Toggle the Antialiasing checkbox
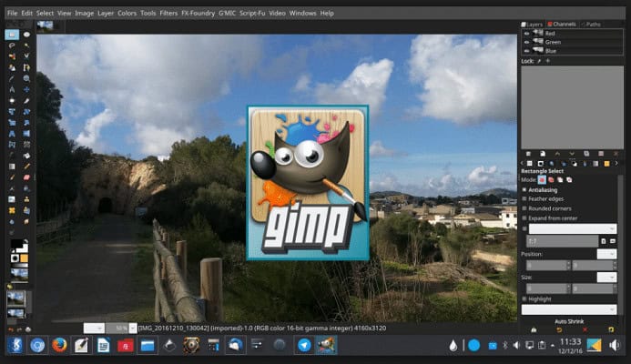Image resolution: width=631 pixels, height=364 pixels. point(524,189)
